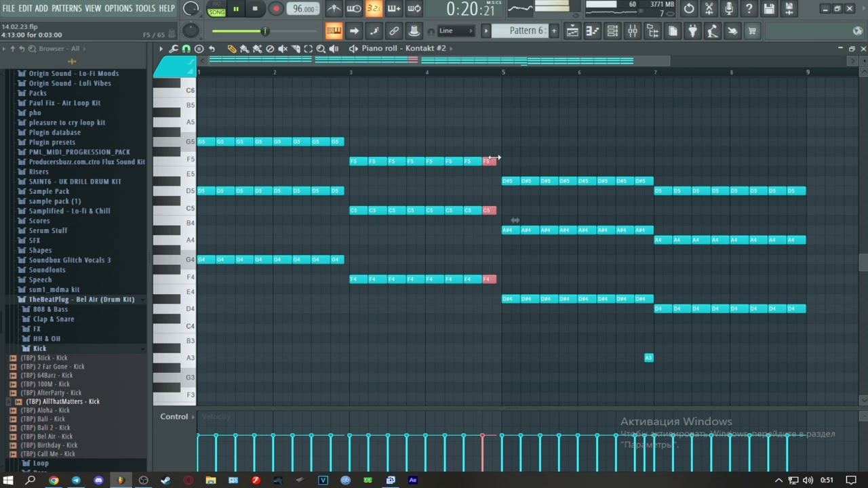
Task: Open the Playlist view button
Action: 572,30
